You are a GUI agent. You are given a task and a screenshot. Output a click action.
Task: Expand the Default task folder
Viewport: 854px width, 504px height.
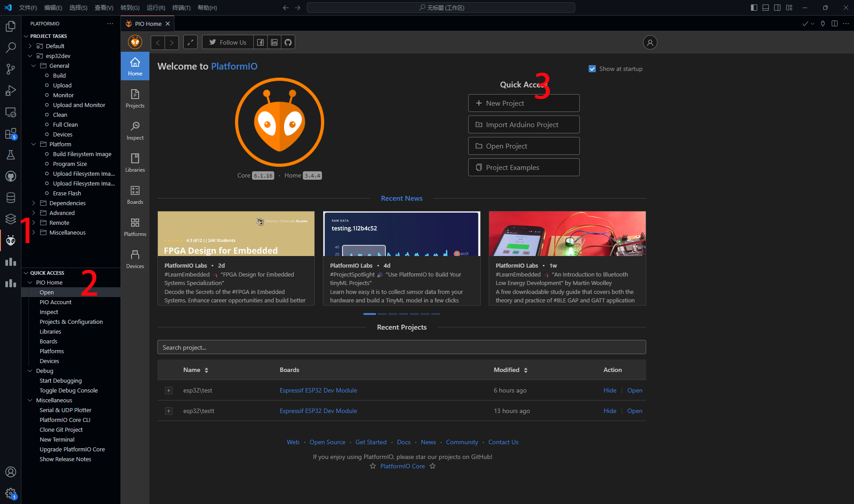pos(30,46)
